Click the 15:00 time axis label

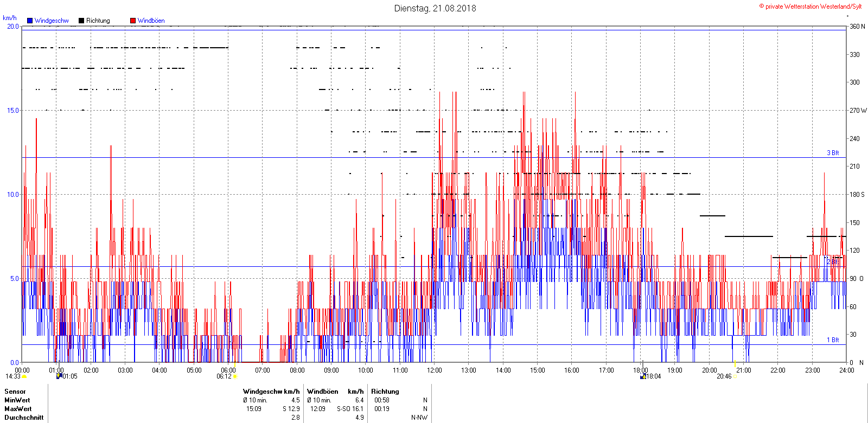(x=538, y=370)
